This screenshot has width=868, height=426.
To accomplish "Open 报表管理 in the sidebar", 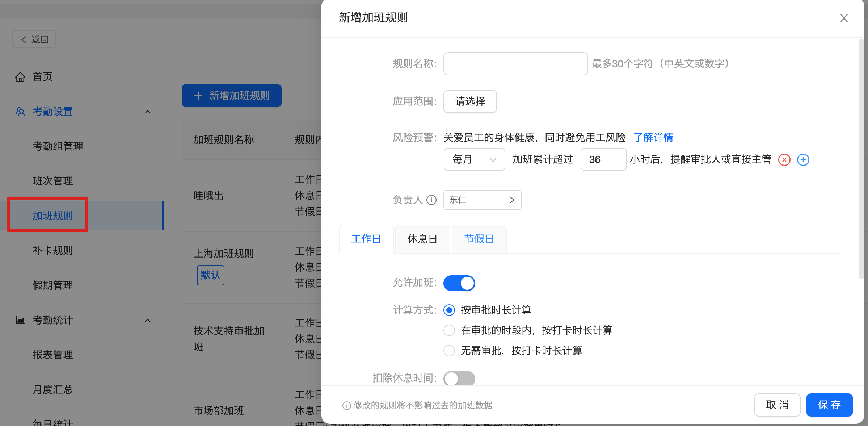I will (53, 355).
